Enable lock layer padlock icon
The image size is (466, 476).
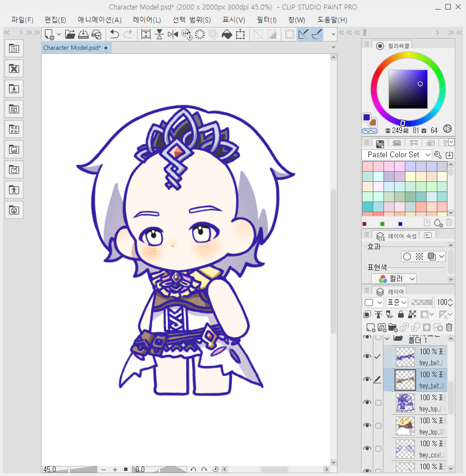(401, 314)
